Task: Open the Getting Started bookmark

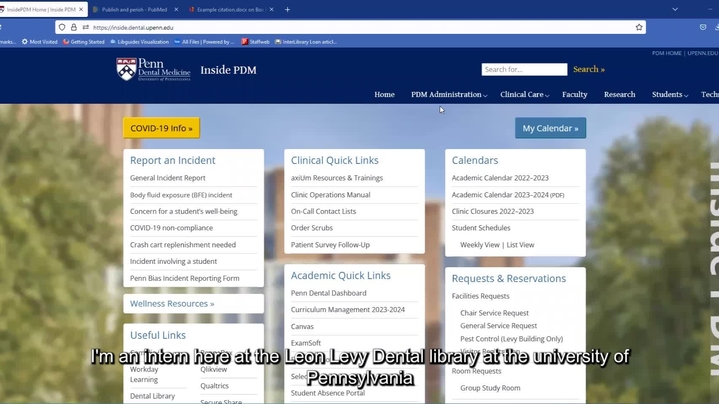Action: (x=87, y=42)
